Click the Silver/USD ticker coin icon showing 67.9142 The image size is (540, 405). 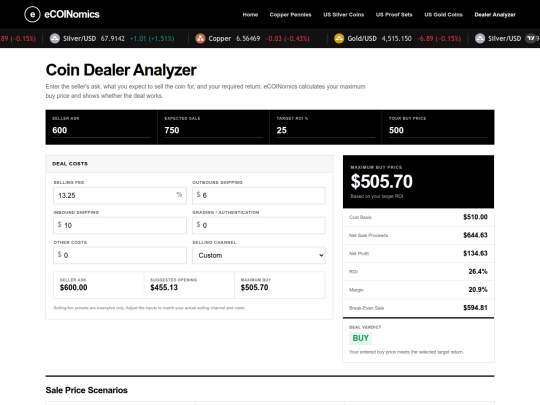click(x=55, y=38)
